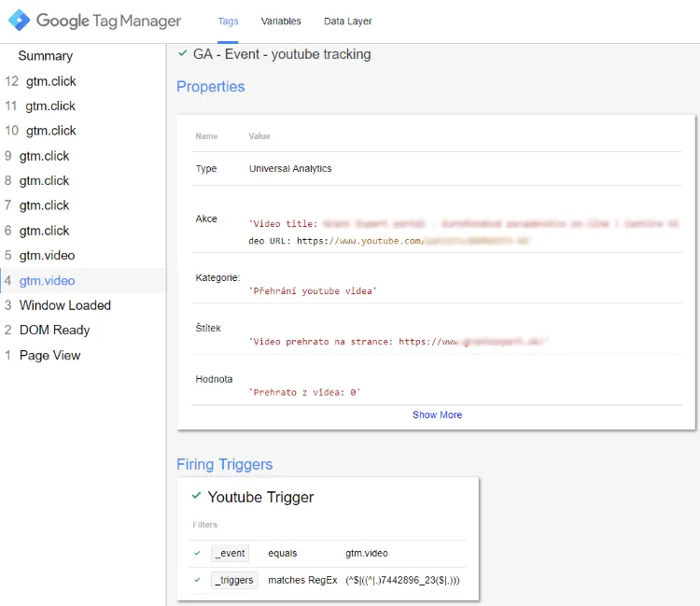Select event 10 gtm.click

[x=82, y=131]
